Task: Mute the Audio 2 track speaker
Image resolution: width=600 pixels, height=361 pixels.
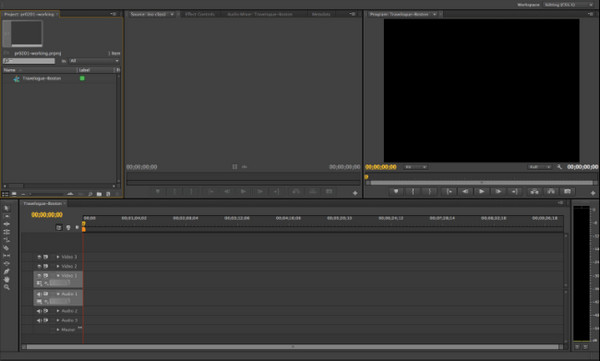Action: (39, 311)
